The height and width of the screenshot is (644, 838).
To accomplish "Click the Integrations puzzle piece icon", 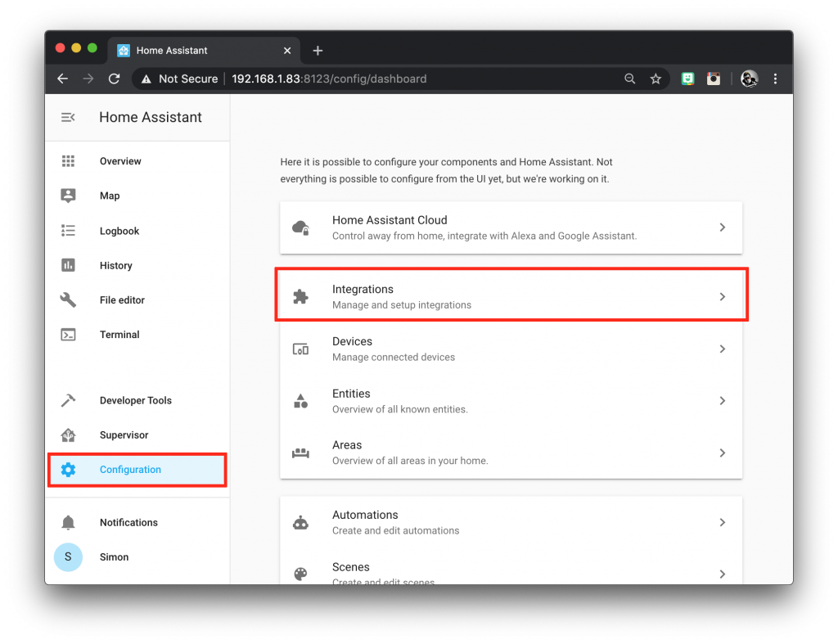I will 300,296.
